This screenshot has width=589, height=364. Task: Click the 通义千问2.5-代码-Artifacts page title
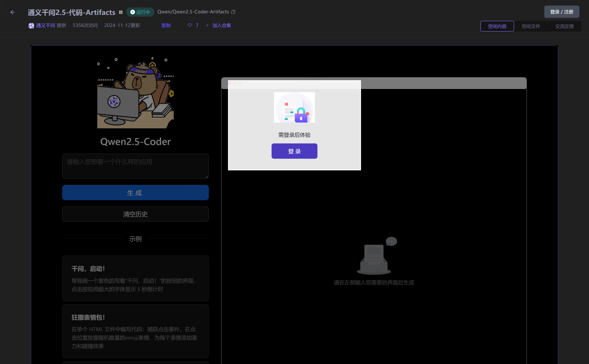tap(71, 12)
